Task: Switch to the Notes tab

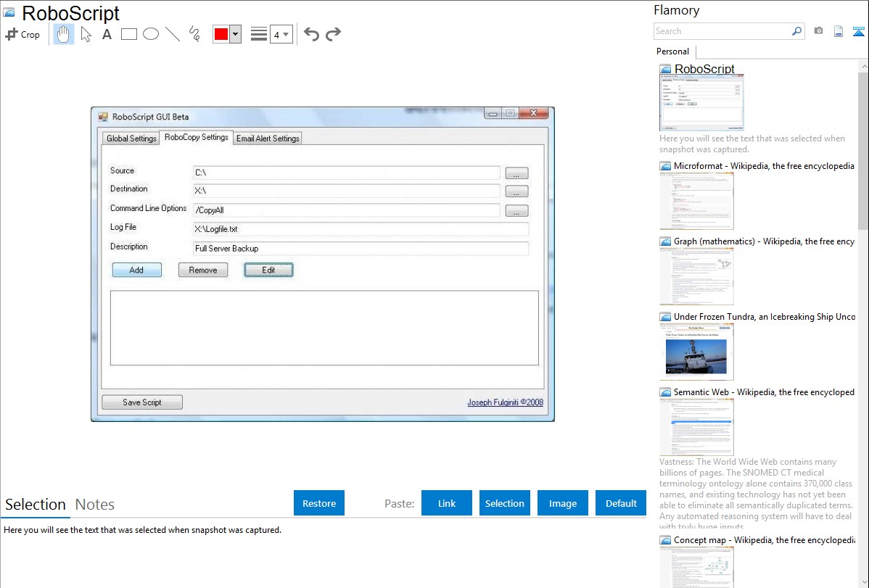Action: click(x=95, y=505)
